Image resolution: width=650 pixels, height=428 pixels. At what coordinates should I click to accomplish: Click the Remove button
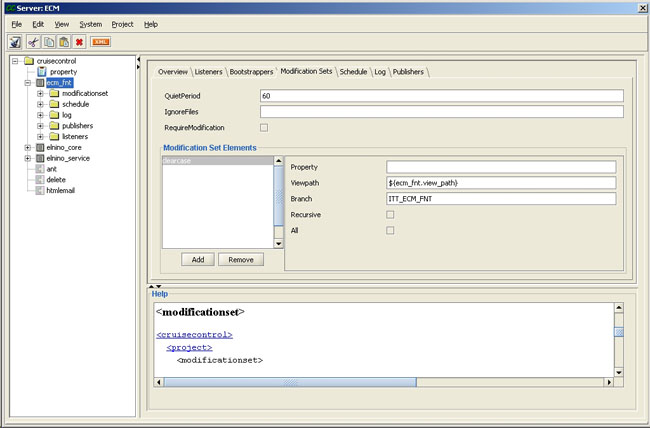(241, 260)
